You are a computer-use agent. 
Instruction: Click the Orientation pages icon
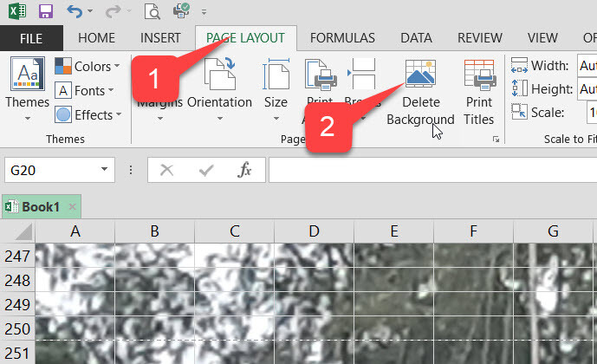tap(220, 74)
